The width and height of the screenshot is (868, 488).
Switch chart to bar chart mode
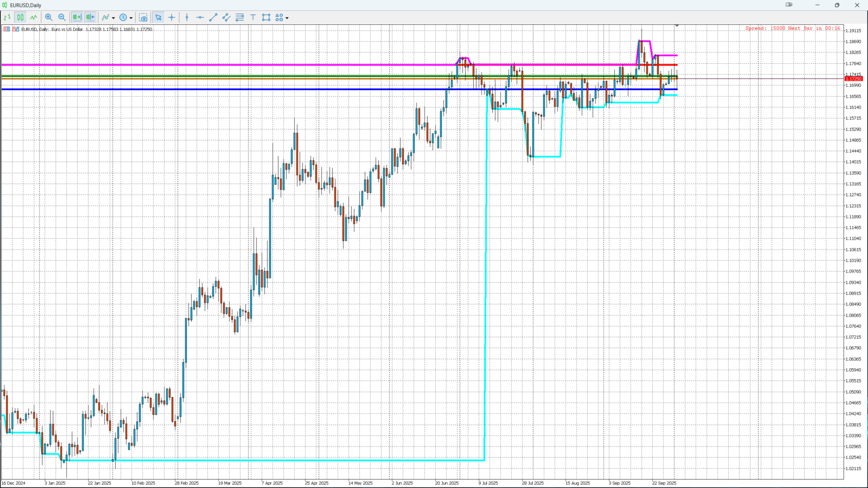click(x=7, y=18)
